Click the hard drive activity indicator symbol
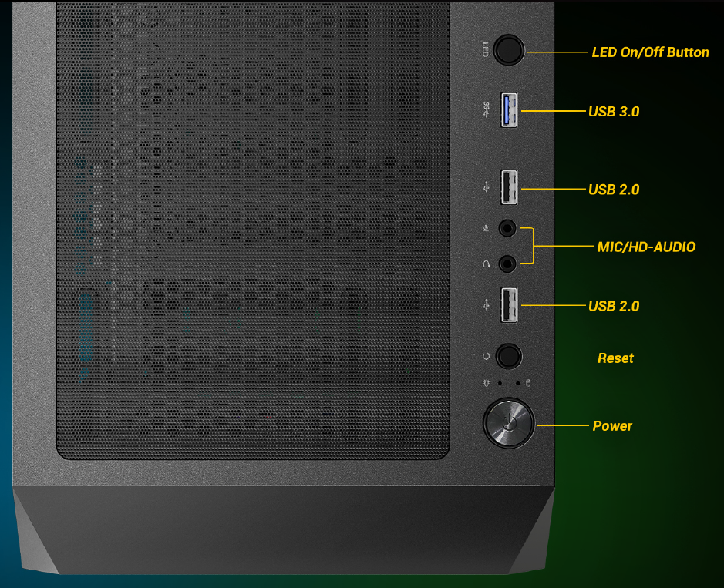Viewport: 724px width, 588px height. [528, 383]
